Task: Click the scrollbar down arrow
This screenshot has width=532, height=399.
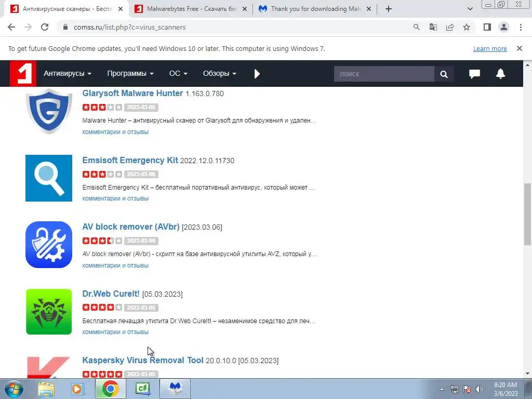Action: tap(527, 374)
